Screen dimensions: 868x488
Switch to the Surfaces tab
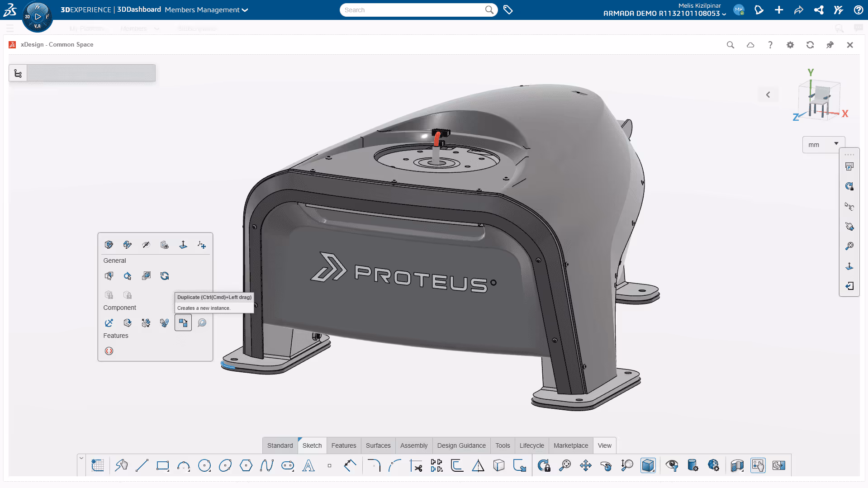pos(378,445)
